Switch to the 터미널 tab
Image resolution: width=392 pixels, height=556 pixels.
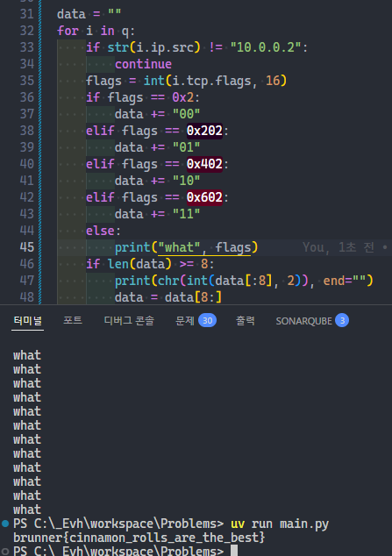(x=28, y=321)
